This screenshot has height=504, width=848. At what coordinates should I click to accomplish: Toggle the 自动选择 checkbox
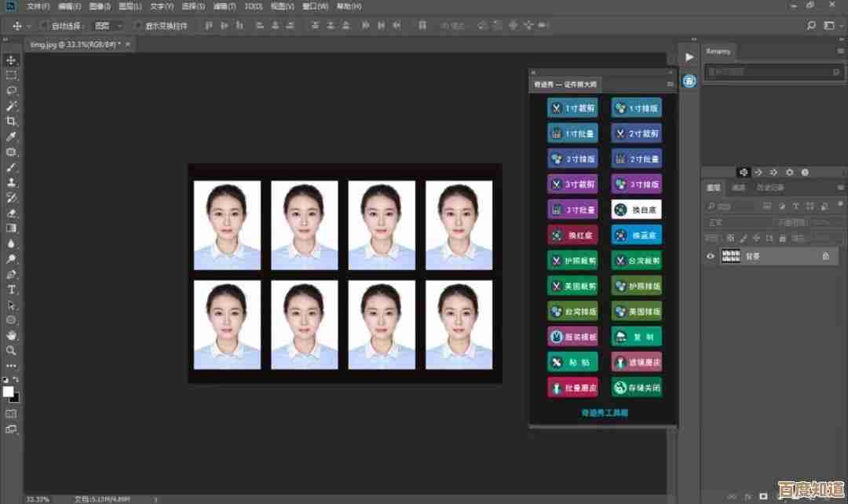pyautogui.click(x=45, y=26)
